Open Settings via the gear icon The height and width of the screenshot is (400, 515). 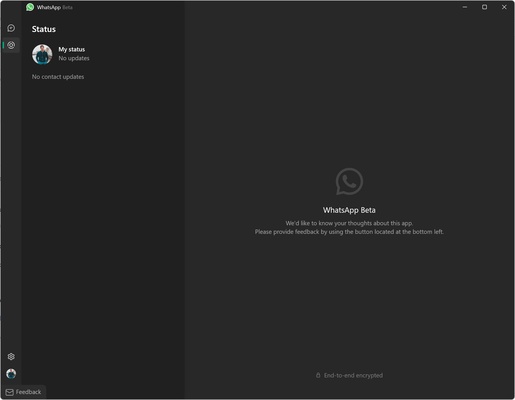click(11, 357)
